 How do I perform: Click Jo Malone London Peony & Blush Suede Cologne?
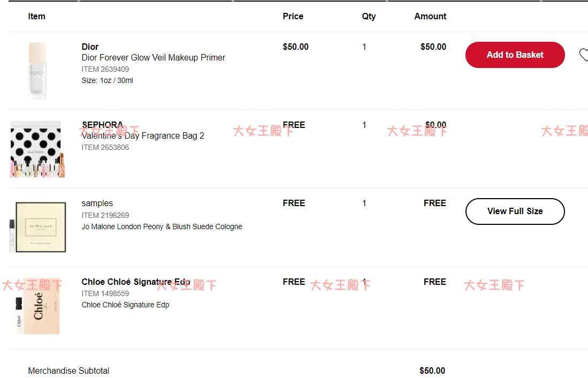coord(162,226)
